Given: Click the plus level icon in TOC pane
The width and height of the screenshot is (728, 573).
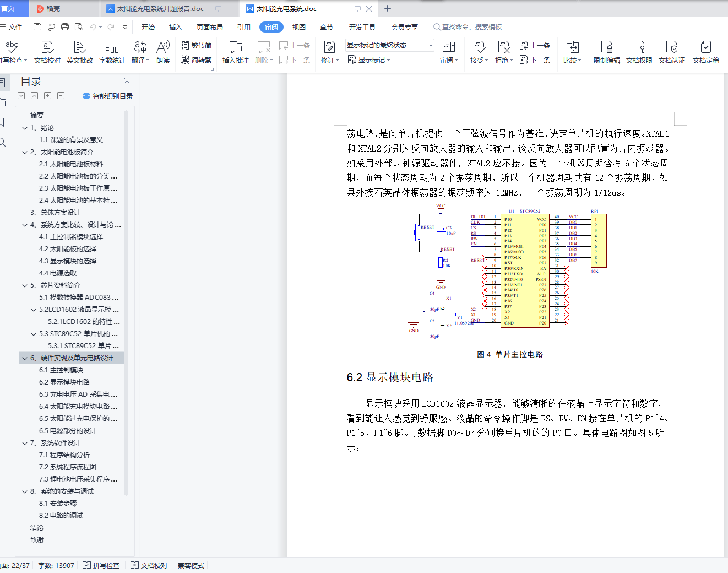Looking at the screenshot, I should tap(47, 96).
